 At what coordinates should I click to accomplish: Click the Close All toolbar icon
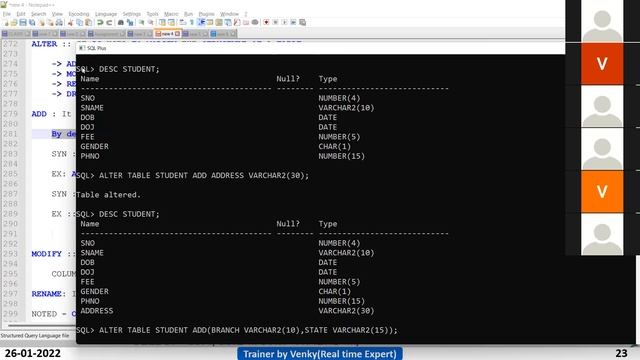click(50, 22)
